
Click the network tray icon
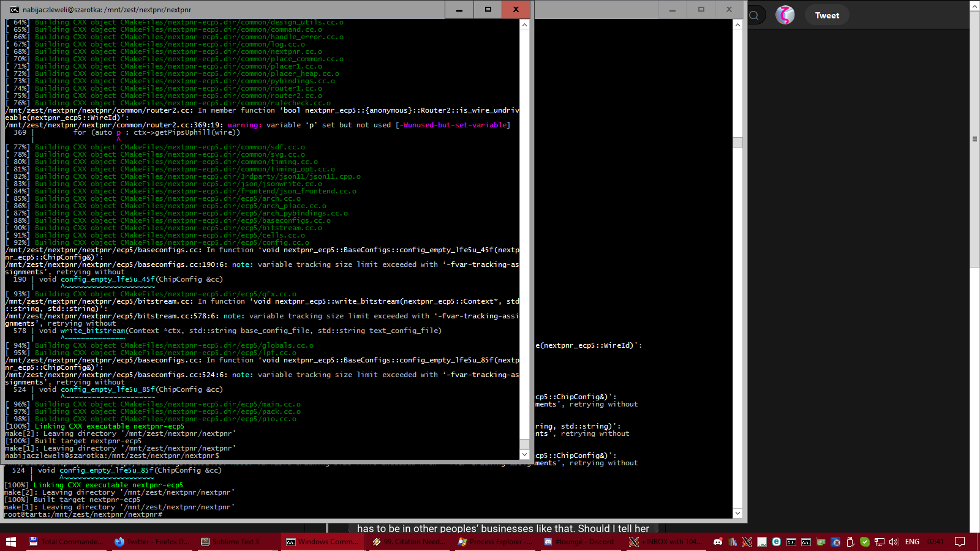click(x=879, y=542)
